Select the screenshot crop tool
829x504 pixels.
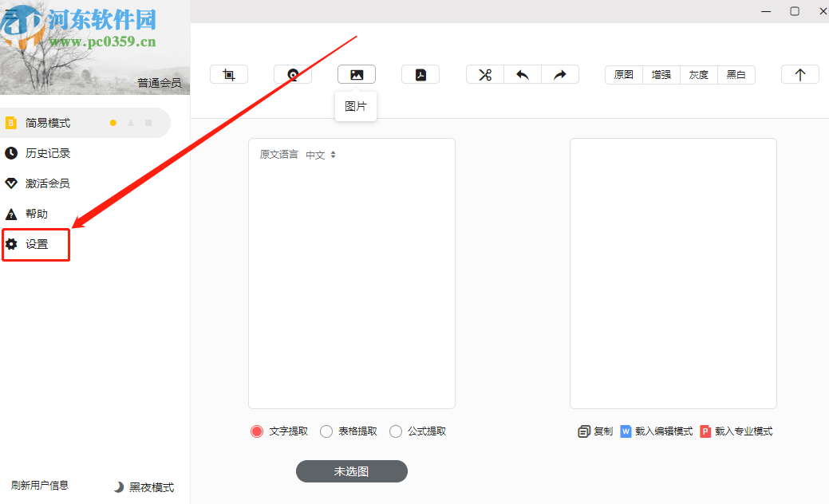tap(228, 73)
